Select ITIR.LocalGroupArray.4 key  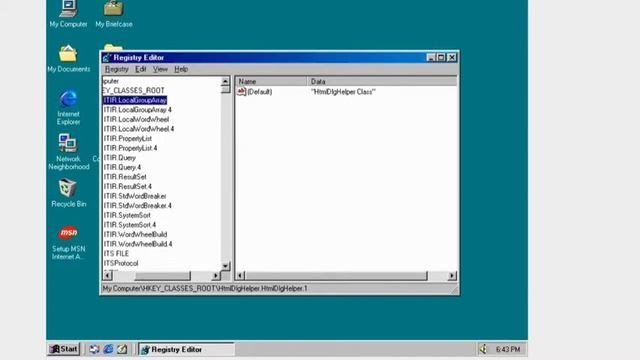(138, 110)
